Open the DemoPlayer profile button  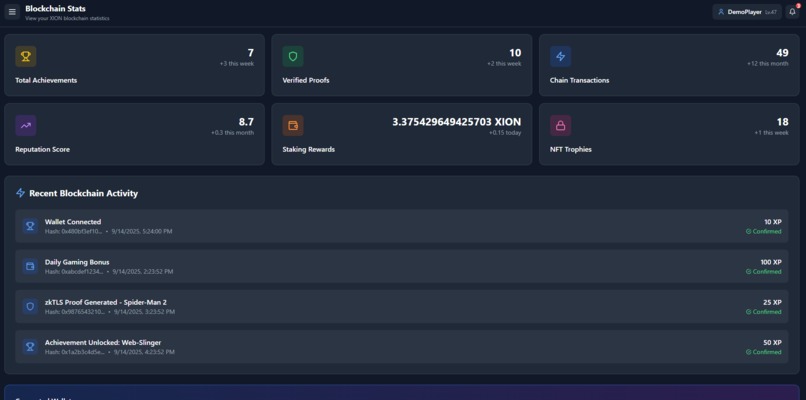point(747,12)
